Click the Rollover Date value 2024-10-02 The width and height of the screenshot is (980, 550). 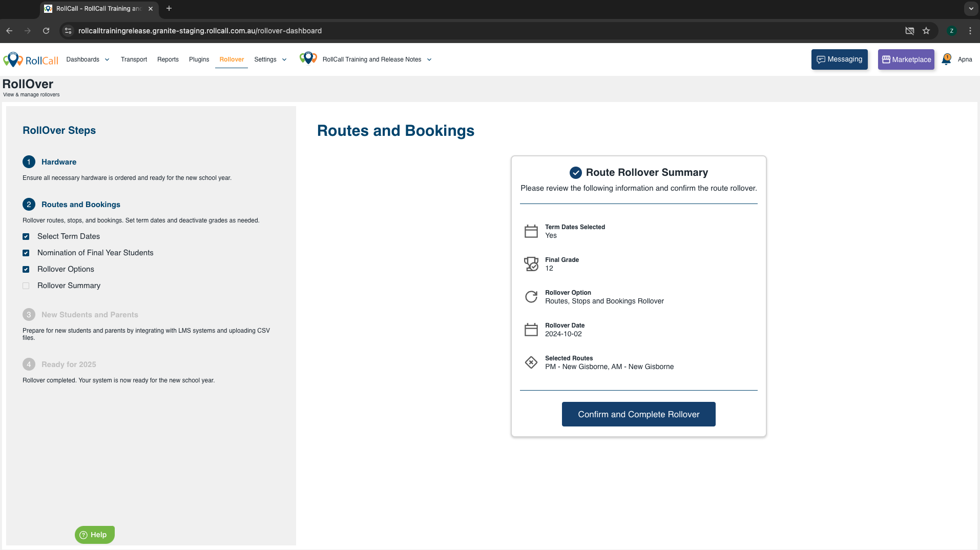click(564, 334)
